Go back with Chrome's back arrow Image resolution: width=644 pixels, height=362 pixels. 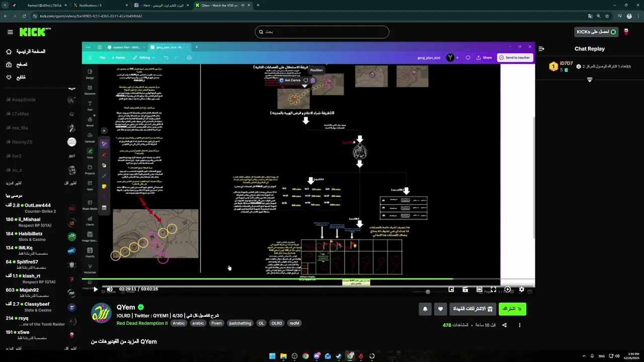point(6,16)
